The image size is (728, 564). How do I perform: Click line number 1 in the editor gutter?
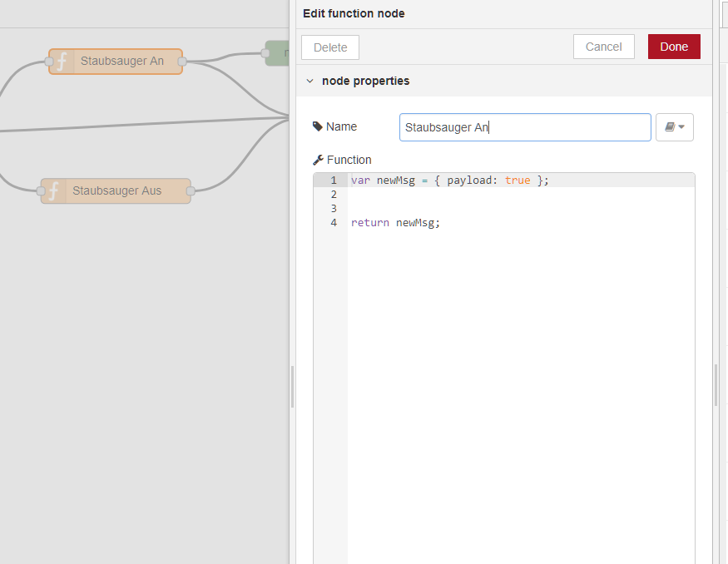pos(334,181)
